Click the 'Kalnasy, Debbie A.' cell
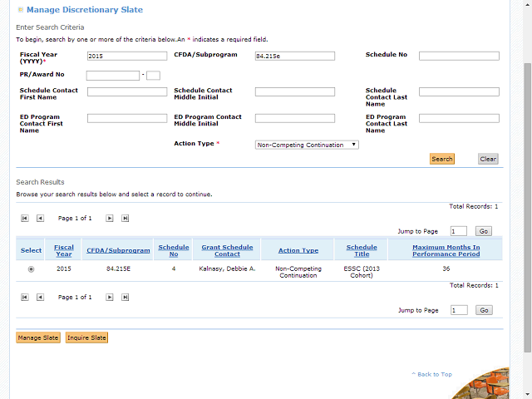This screenshot has width=532, height=399. (x=227, y=268)
